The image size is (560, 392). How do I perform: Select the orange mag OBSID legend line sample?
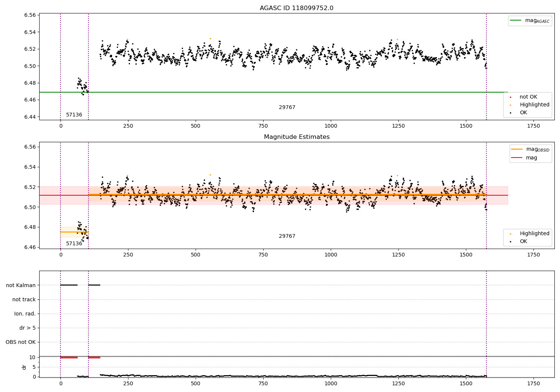tap(517, 149)
